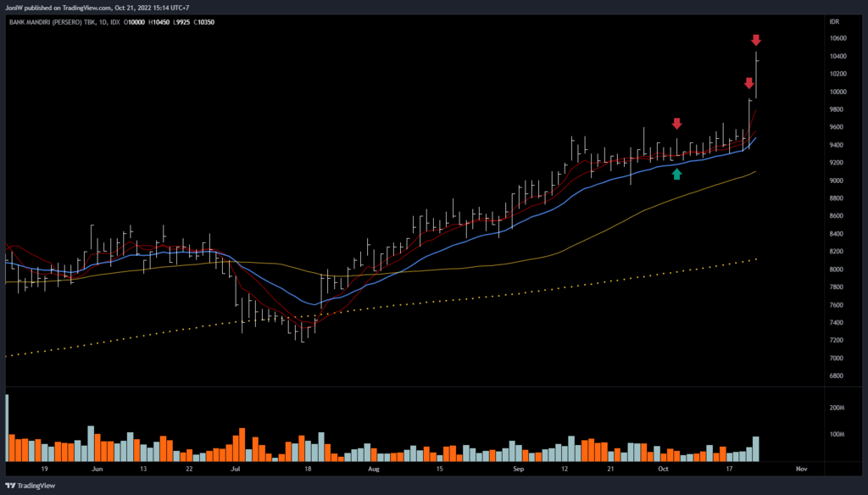The height and width of the screenshot is (495, 868).
Task: Click the C10350 close value in header
Action: point(203,22)
